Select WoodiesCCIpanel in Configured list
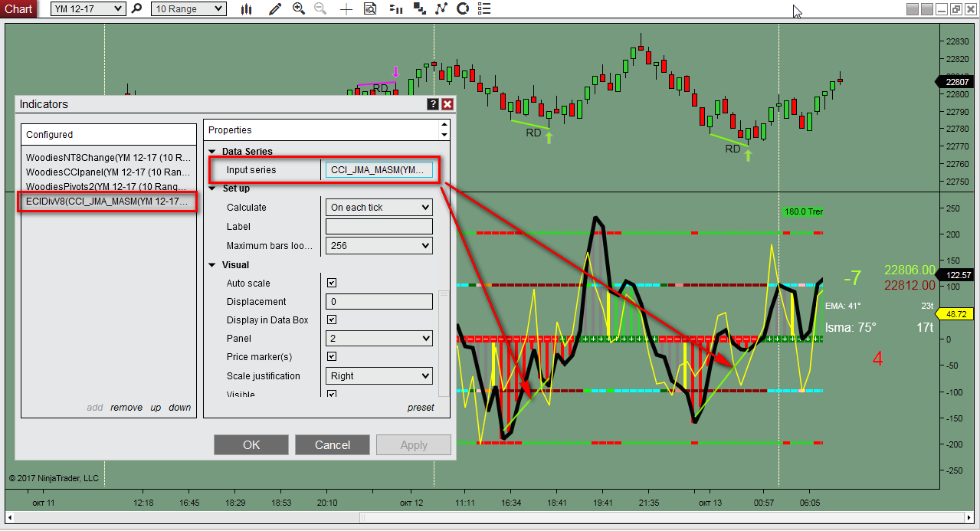Image resolution: width=980 pixels, height=531 pixels. coord(108,172)
